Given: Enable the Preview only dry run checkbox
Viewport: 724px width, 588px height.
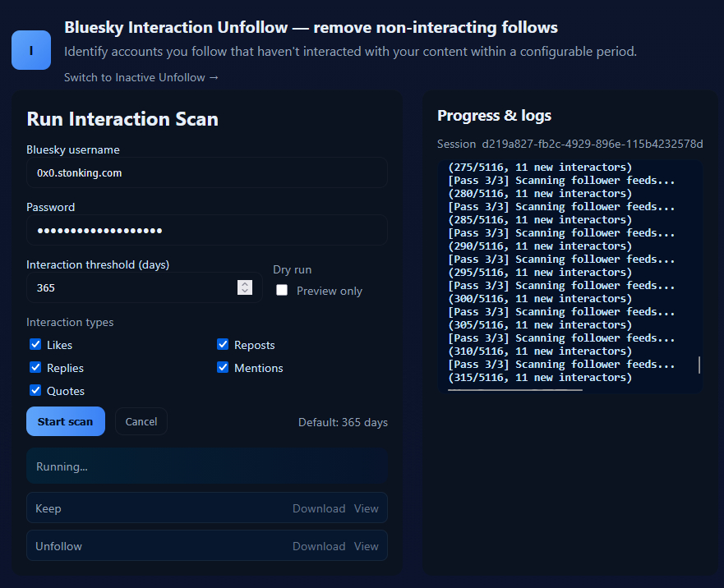Looking at the screenshot, I should pos(282,291).
